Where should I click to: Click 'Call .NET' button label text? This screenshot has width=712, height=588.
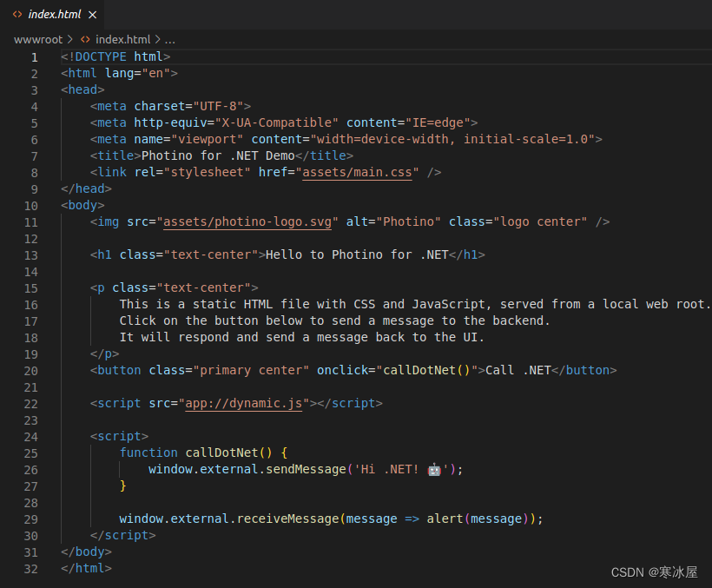point(518,371)
